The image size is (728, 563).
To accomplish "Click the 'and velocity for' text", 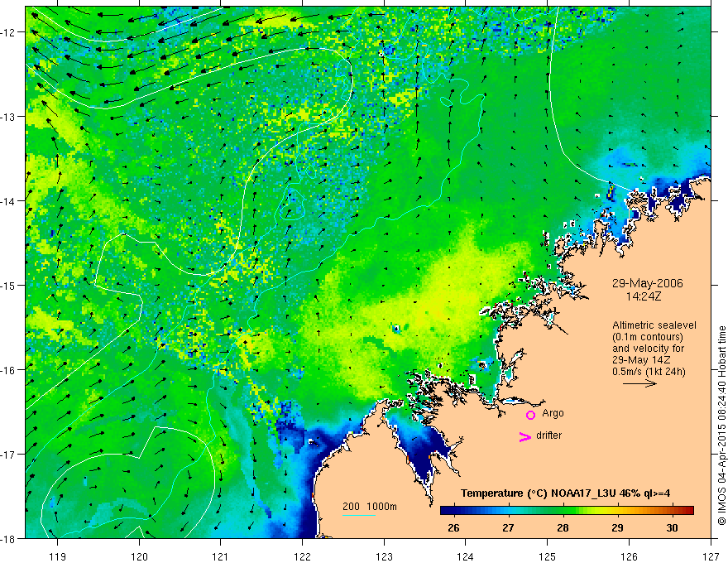I will 648,349.
